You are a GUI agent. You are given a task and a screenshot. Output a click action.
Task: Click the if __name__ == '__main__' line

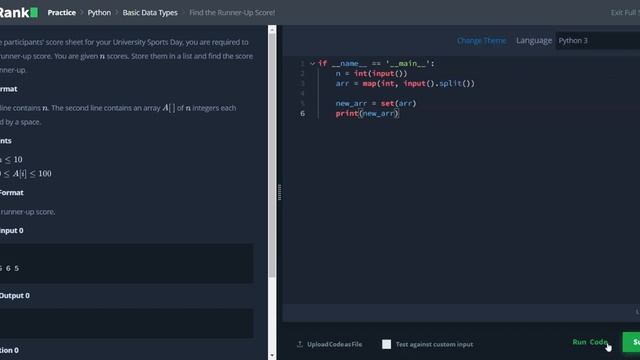click(376, 63)
